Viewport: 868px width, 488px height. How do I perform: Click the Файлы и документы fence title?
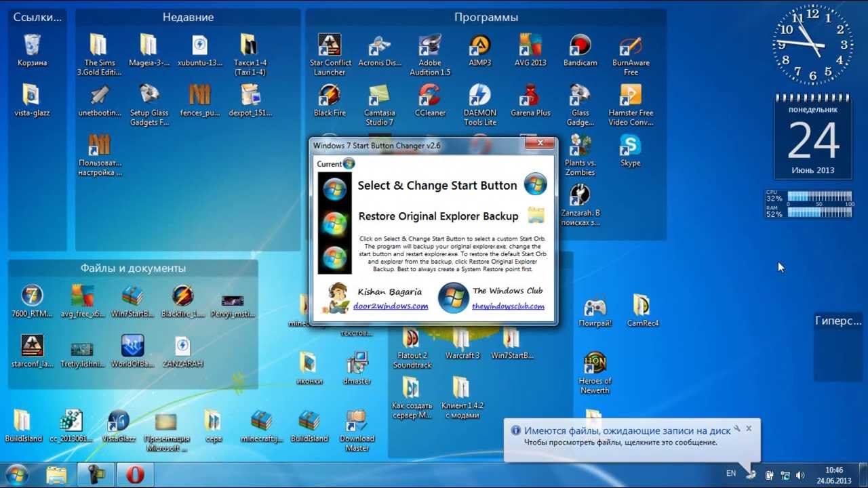pos(133,268)
